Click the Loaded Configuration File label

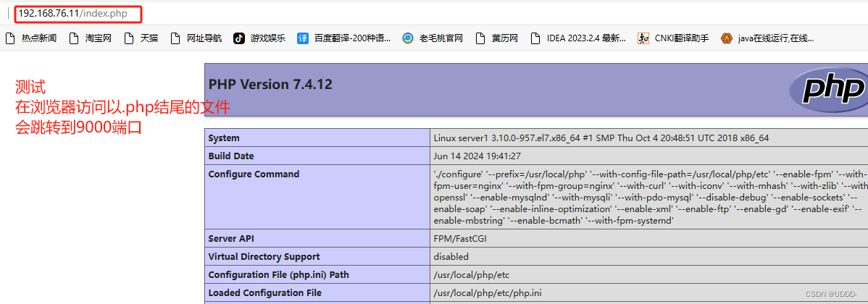pos(264,293)
